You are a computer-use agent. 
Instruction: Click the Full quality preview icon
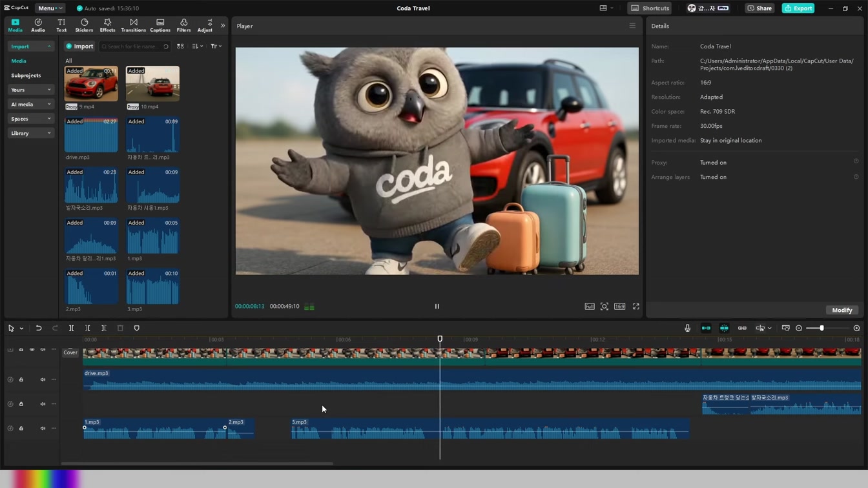pos(590,307)
